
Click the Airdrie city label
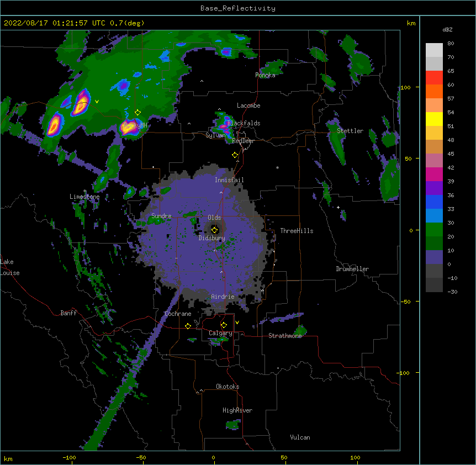pyautogui.click(x=223, y=297)
